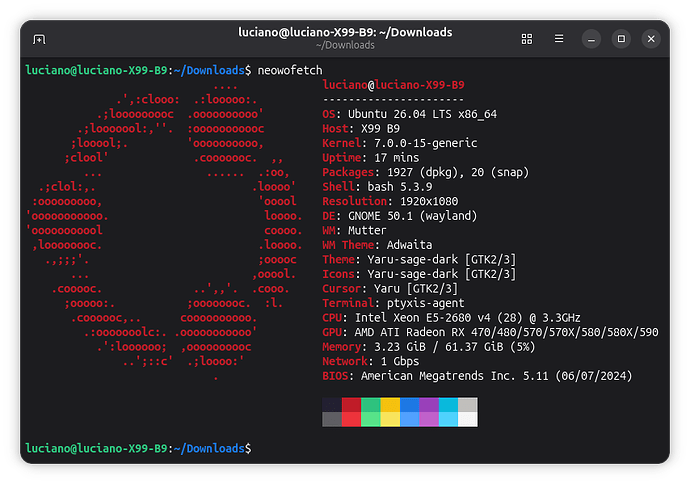
Task: Click the Cursor line Yaru [GTK2/3]
Action: point(390,289)
